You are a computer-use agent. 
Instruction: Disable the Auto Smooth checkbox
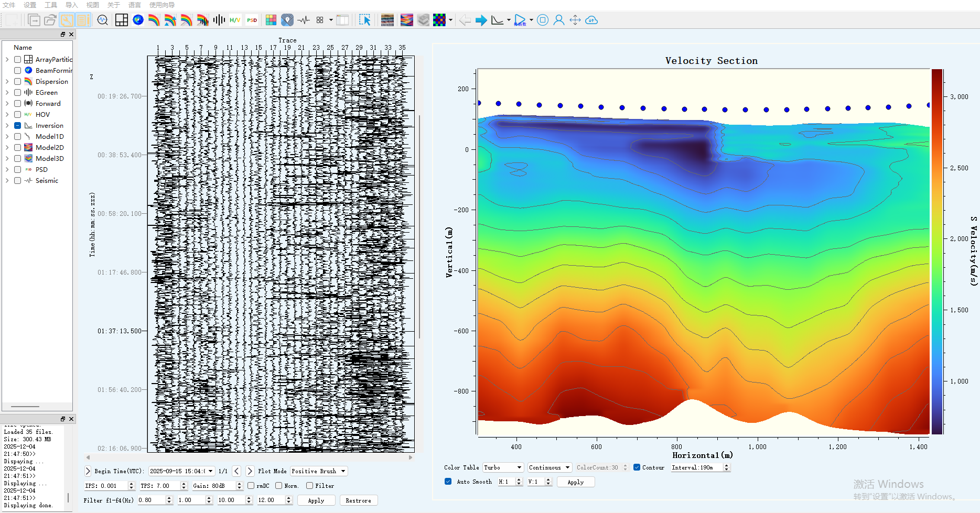(448, 482)
